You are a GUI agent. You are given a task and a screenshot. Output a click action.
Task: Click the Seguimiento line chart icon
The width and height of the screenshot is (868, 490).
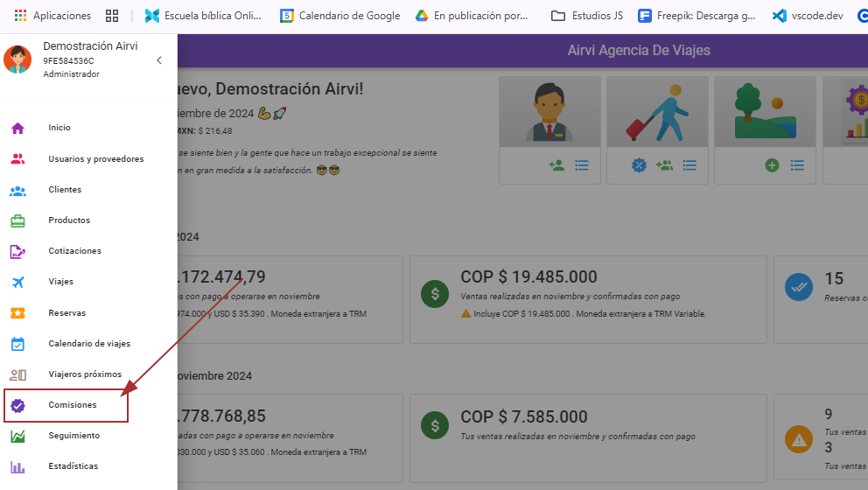click(x=17, y=436)
